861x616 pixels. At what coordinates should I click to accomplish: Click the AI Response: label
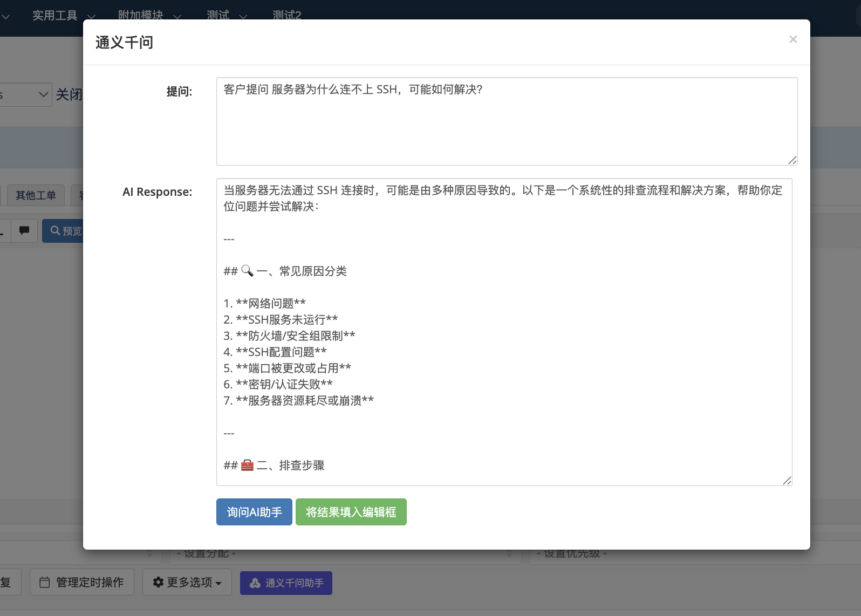coord(157,192)
